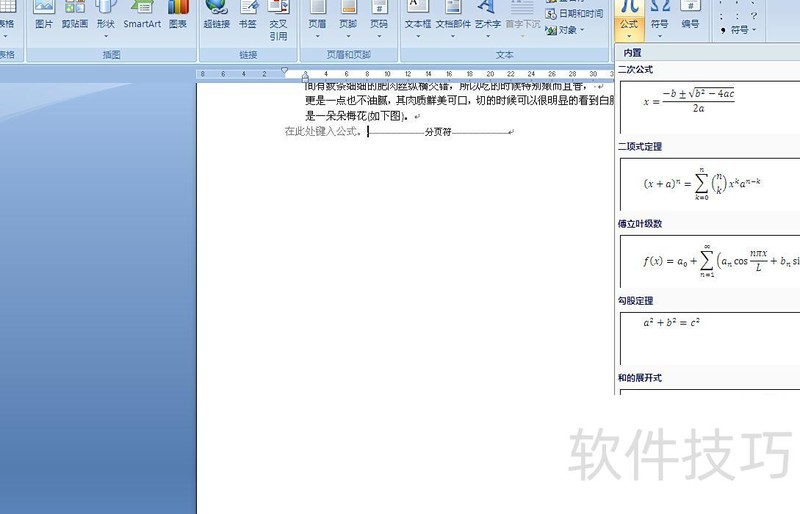Expand the 艺术字 dropdown arrow
800x514 pixels.
pos(487,36)
